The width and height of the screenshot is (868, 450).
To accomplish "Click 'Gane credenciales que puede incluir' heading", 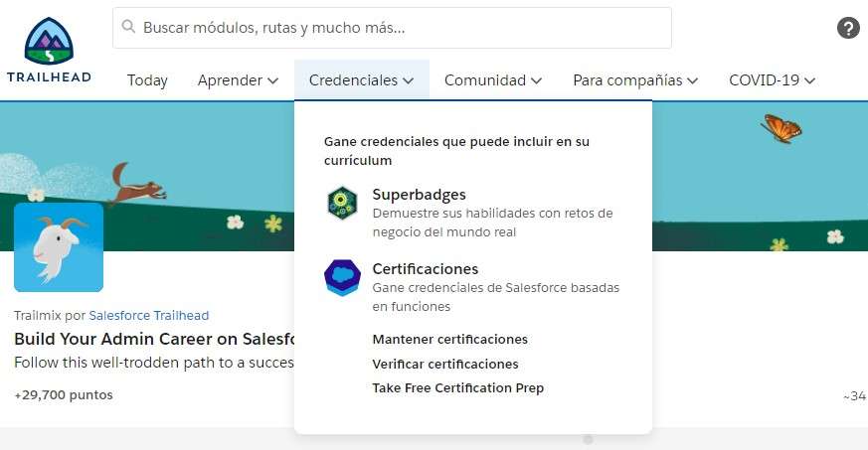I will (456, 151).
